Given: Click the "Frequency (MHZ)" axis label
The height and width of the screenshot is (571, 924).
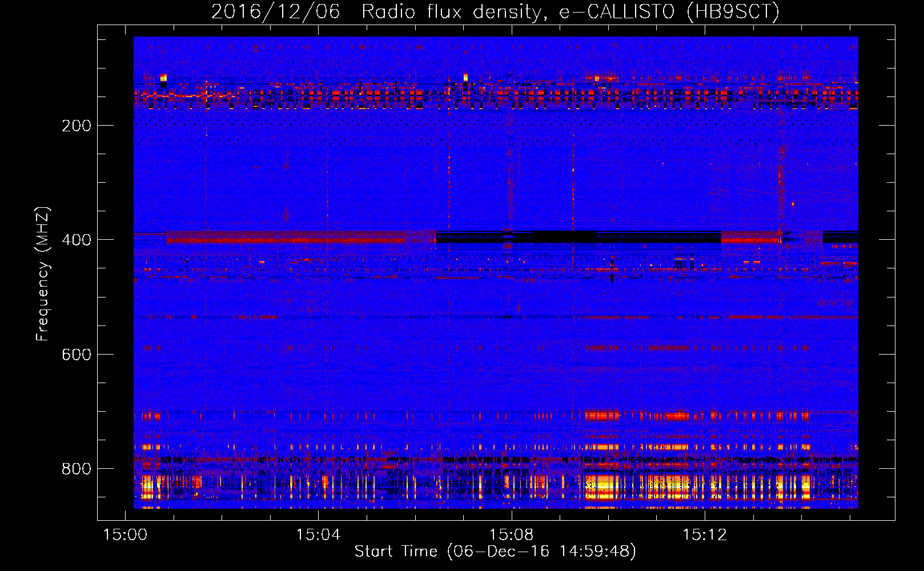Looking at the screenshot, I should (43, 274).
